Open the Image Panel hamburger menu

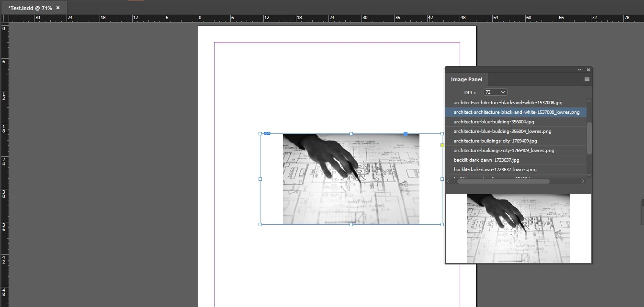click(x=587, y=79)
